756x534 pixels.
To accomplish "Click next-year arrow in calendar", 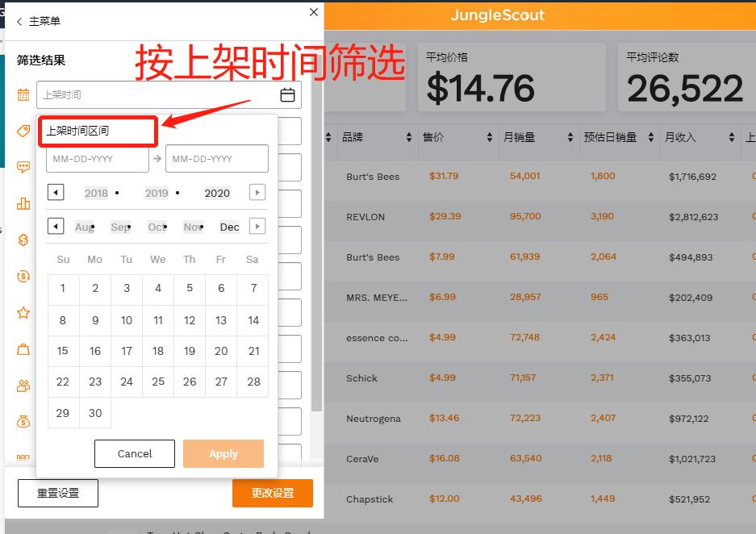I will (x=256, y=192).
